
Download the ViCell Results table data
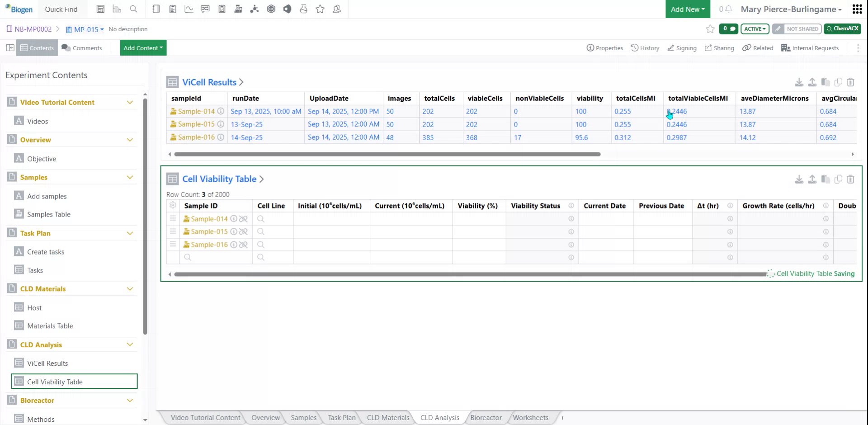799,82
